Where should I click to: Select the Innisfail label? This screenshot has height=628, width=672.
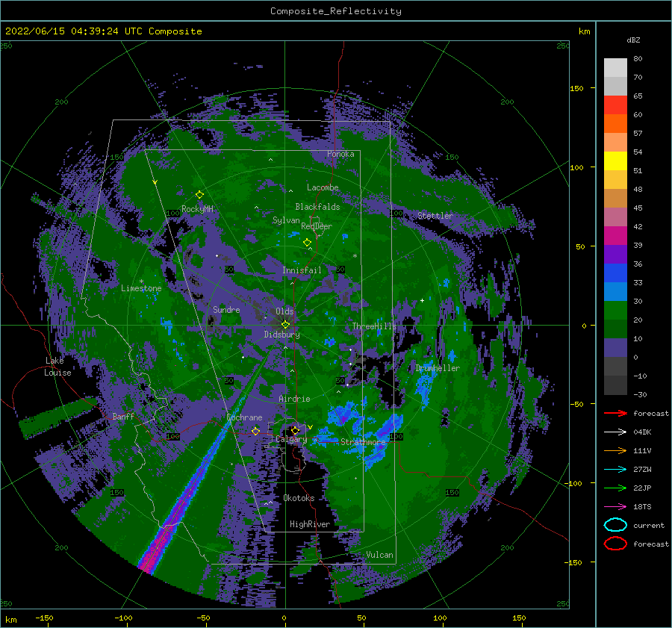point(302,270)
